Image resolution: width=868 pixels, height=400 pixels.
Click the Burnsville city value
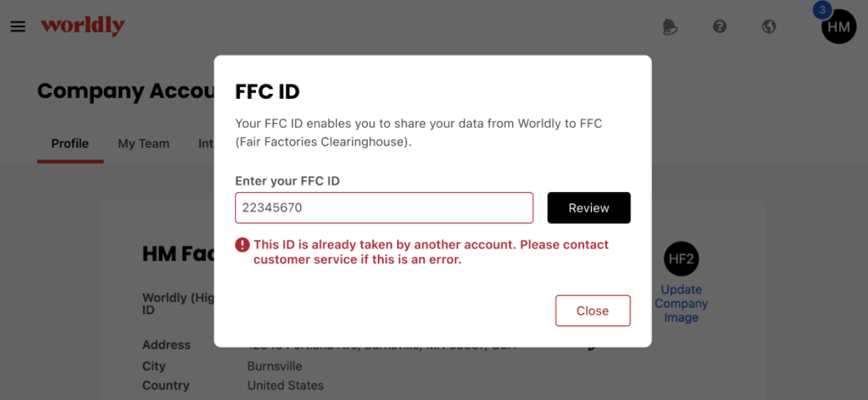pyautogui.click(x=275, y=367)
